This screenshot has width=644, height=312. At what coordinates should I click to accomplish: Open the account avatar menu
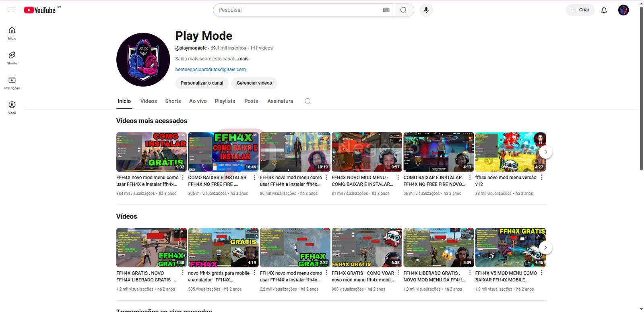pyautogui.click(x=623, y=10)
